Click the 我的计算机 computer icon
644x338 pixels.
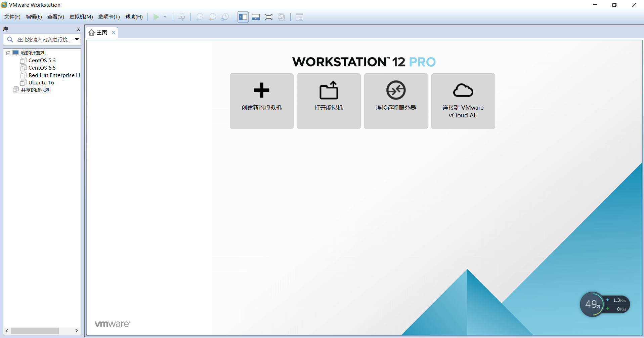click(16, 53)
